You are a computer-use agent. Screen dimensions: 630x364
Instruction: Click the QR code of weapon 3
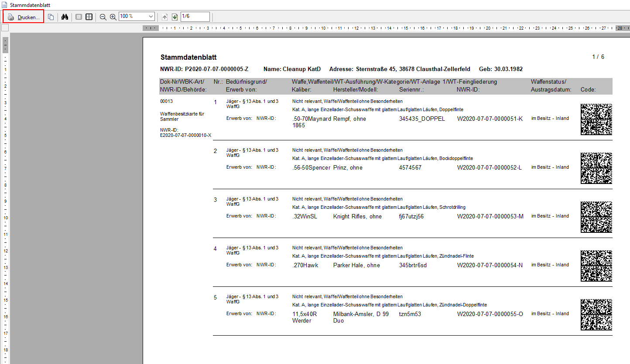click(596, 217)
